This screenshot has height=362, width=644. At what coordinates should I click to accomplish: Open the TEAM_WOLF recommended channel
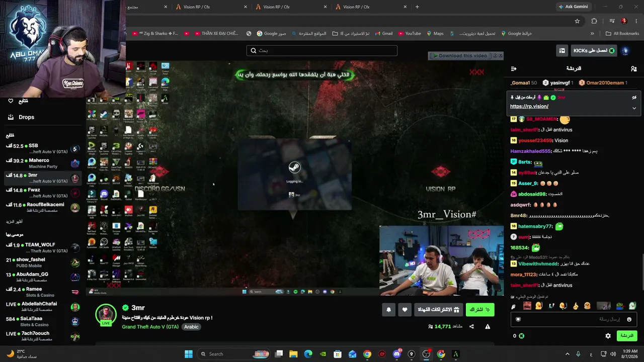pyautogui.click(x=42, y=248)
